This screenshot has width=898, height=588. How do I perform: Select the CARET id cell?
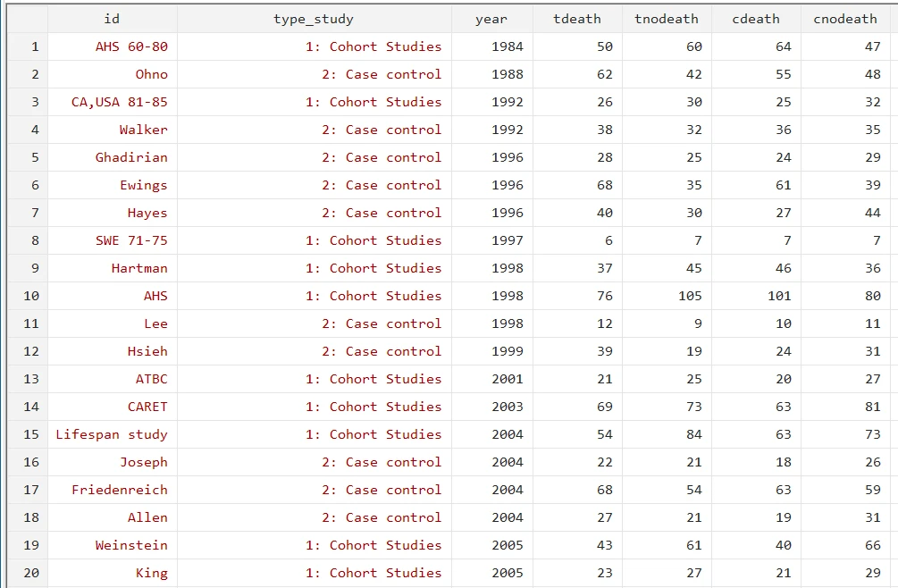[x=147, y=407]
